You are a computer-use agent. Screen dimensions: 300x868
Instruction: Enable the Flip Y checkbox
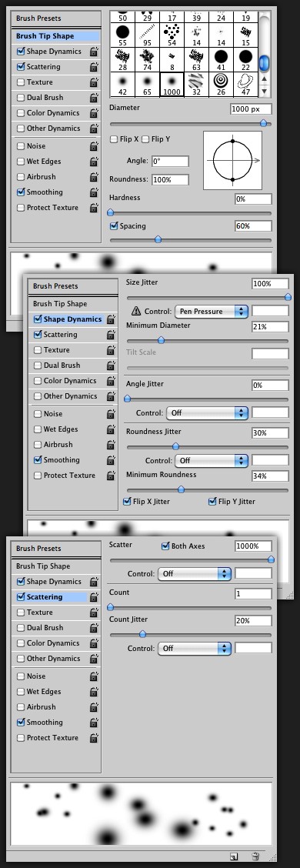point(145,139)
